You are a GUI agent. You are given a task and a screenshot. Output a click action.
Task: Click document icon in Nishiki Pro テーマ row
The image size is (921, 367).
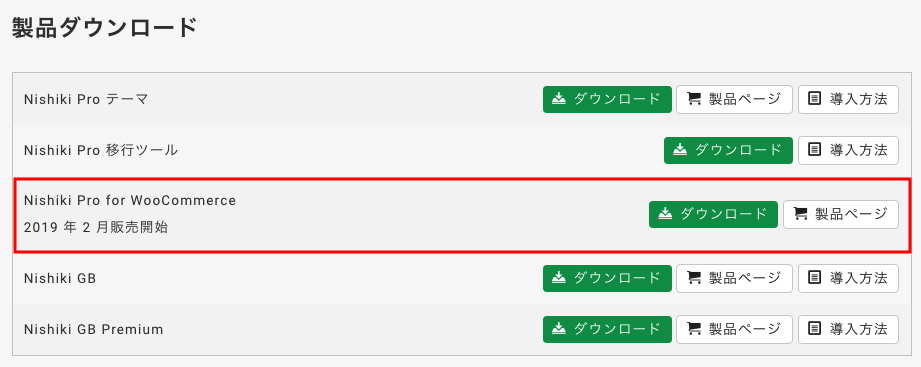pos(815,99)
